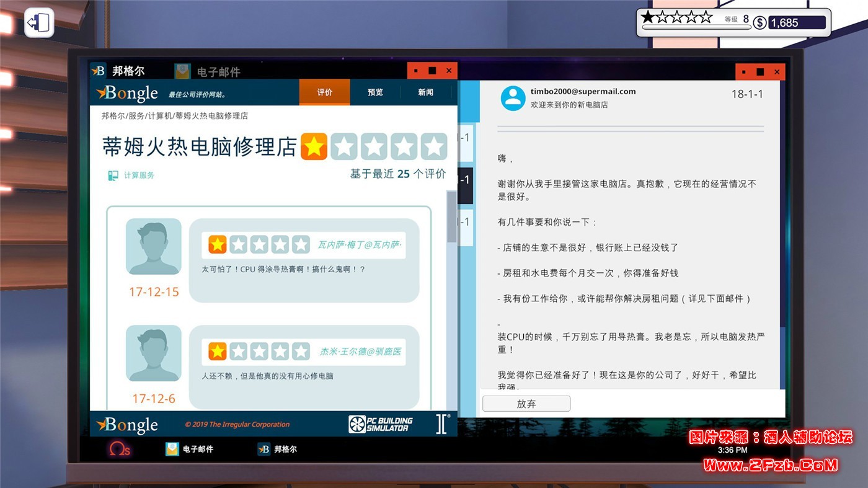Click the exit door icon at top-left

(x=39, y=23)
